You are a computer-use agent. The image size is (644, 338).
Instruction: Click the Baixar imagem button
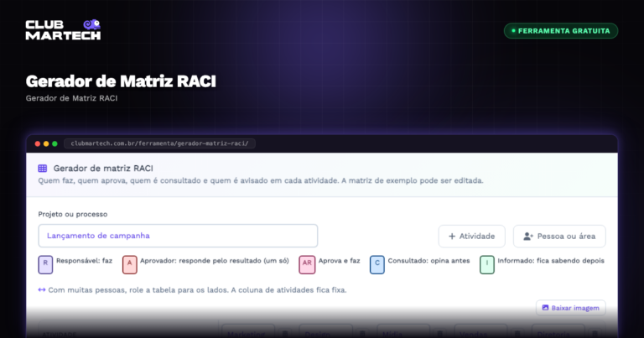tap(570, 308)
